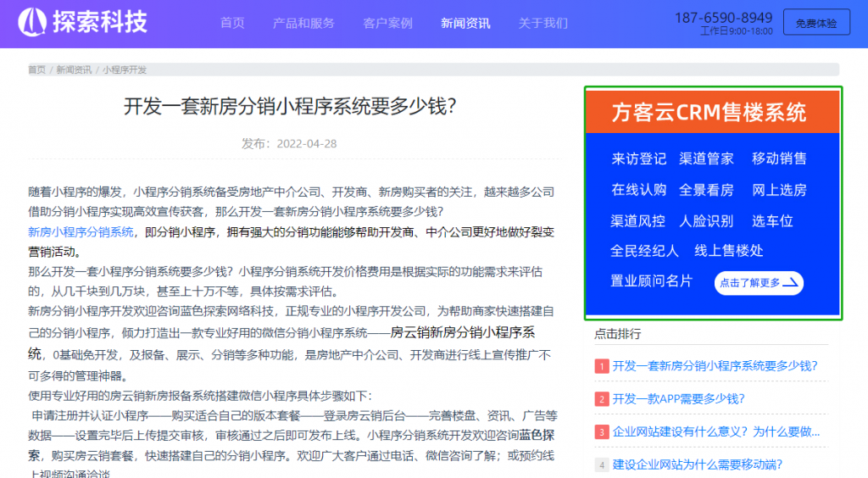868x478 pixels.
Task: Click breadcrumb link 小程序开发
Action: (x=125, y=69)
